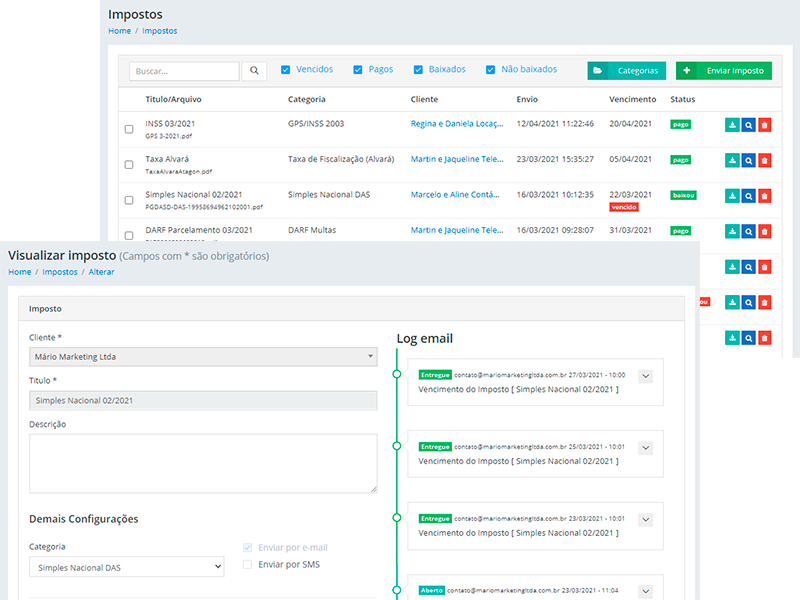Expand the first Entregue email log entry
The image size is (800, 600).
tap(645, 376)
